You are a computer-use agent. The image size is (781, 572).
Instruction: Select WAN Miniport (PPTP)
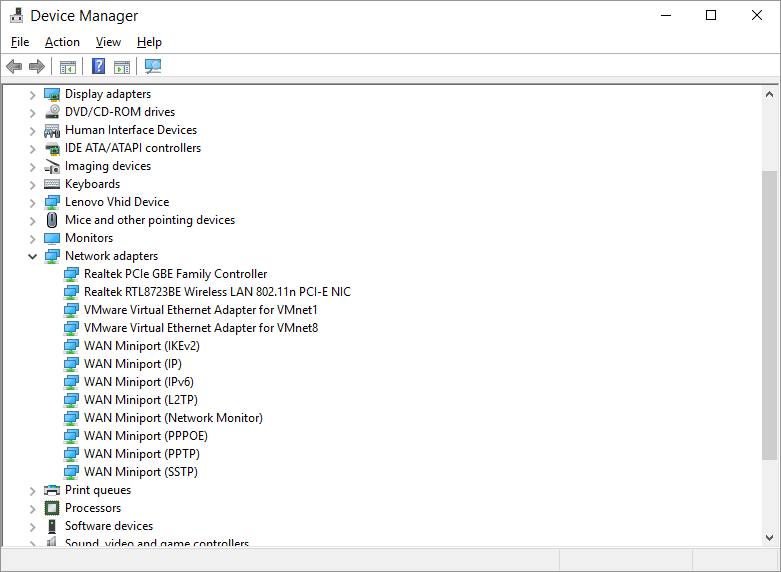point(142,454)
